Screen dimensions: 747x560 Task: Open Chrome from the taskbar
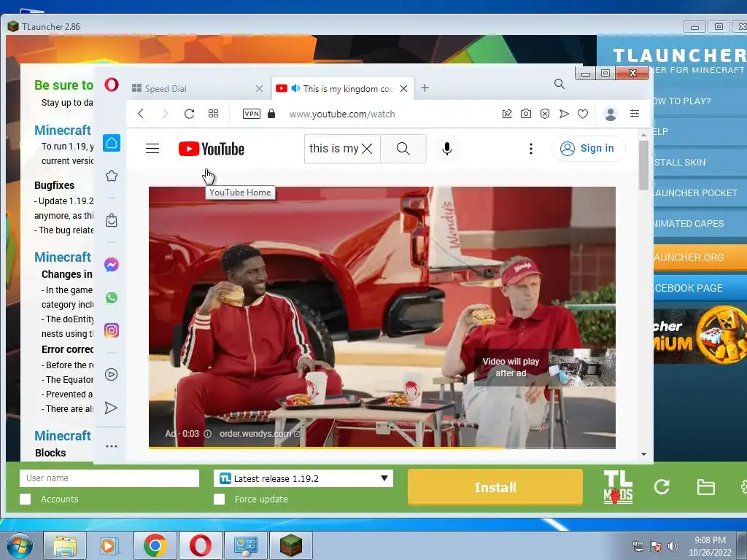(155, 545)
